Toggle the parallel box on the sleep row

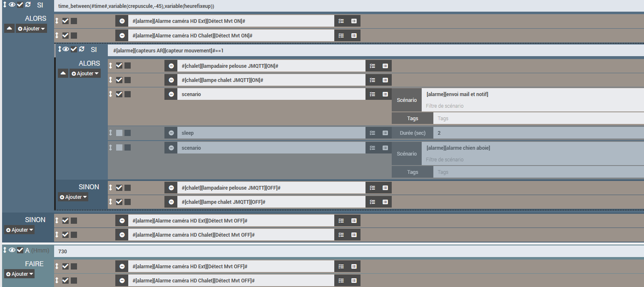(128, 133)
